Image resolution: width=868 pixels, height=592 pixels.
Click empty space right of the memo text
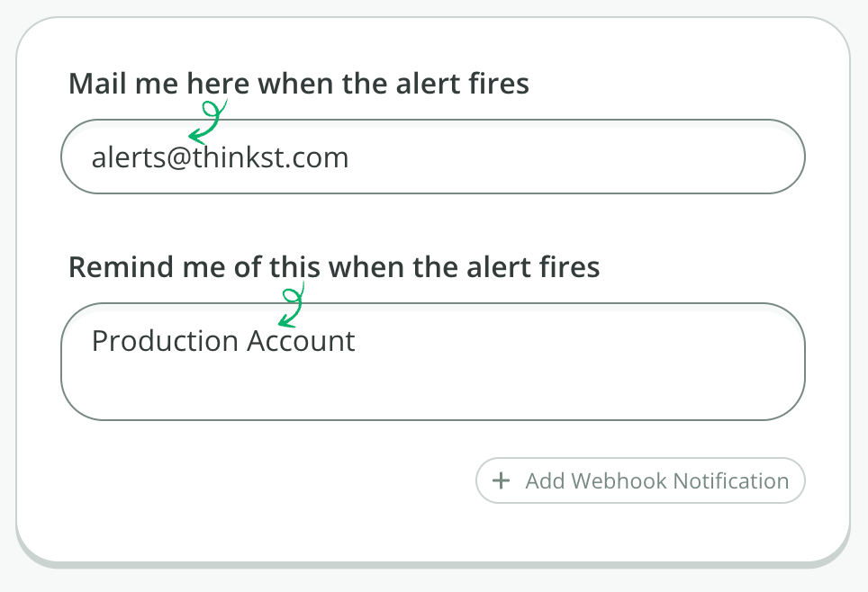point(585,341)
